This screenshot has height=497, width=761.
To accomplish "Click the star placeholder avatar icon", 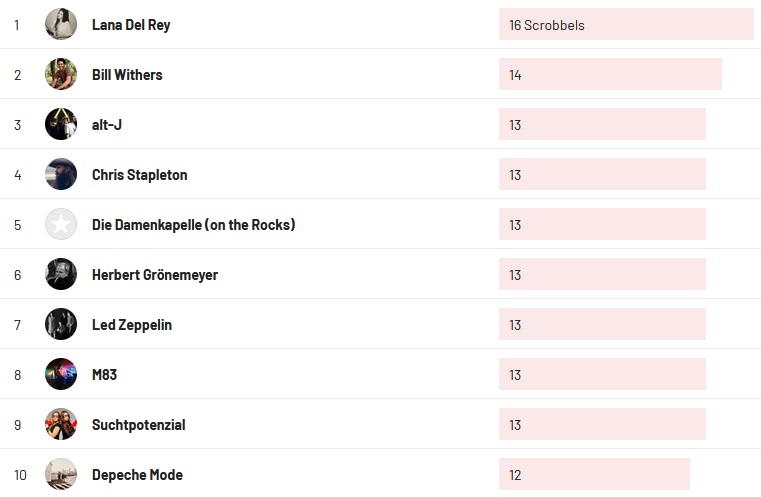I will pyautogui.click(x=61, y=224).
